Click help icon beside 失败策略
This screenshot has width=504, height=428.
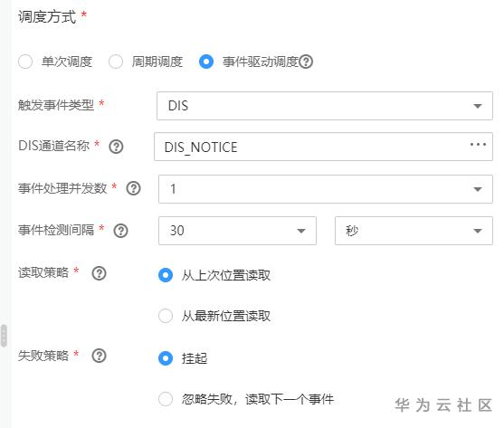tap(99, 356)
